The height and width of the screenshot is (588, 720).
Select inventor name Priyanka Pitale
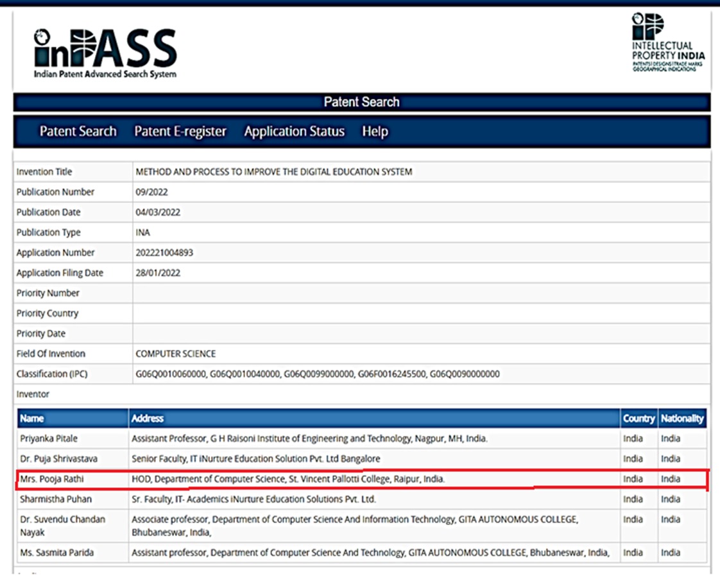click(x=49, y=438)
